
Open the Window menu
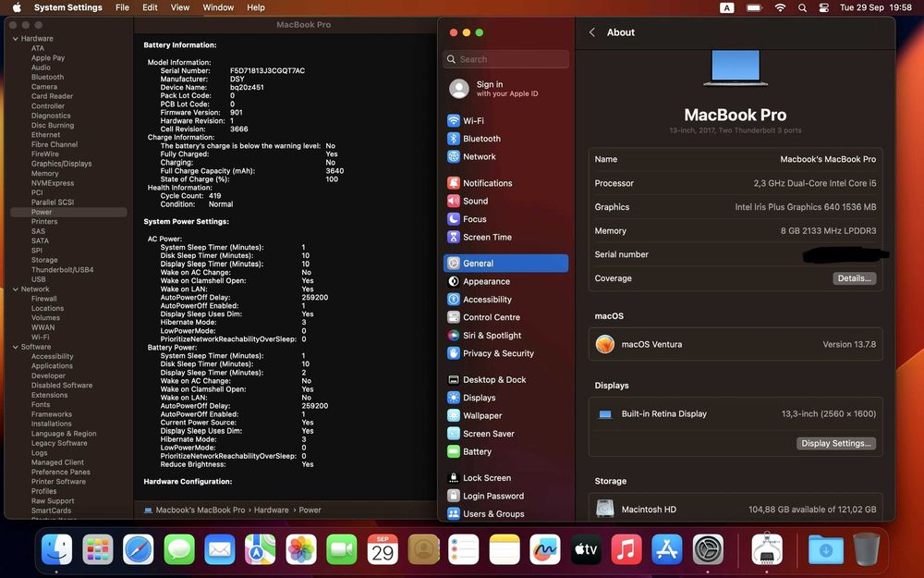218,7
